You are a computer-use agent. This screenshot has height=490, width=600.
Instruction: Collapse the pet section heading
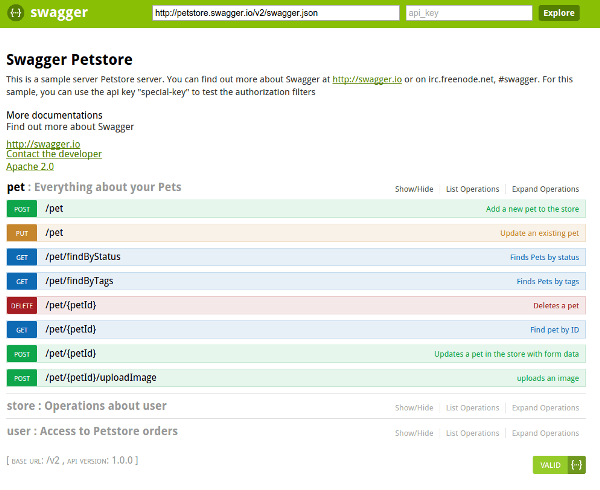tap(94, 187)
